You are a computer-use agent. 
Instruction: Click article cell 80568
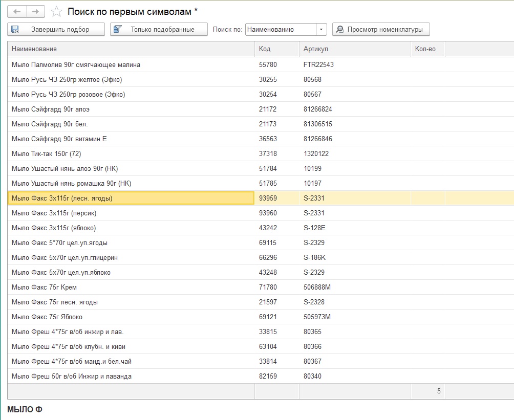(355, 79)
